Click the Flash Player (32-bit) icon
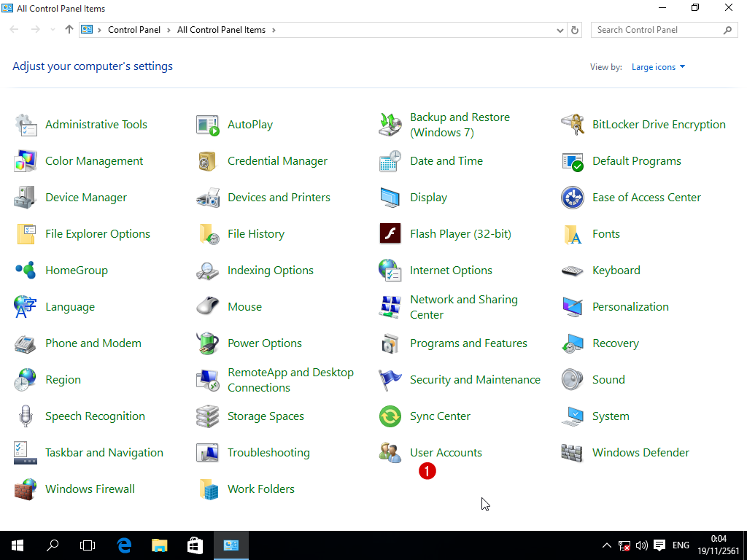 [x=390, y=234]
